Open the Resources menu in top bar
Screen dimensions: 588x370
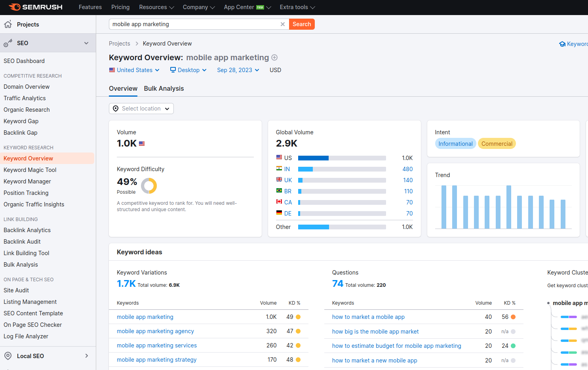(x=156, y=7)
